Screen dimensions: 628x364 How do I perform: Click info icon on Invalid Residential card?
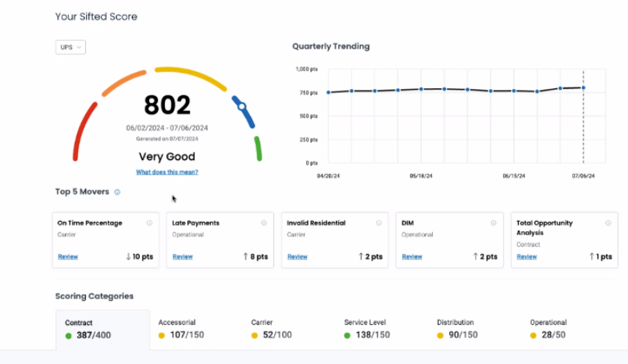pos(378,223)
